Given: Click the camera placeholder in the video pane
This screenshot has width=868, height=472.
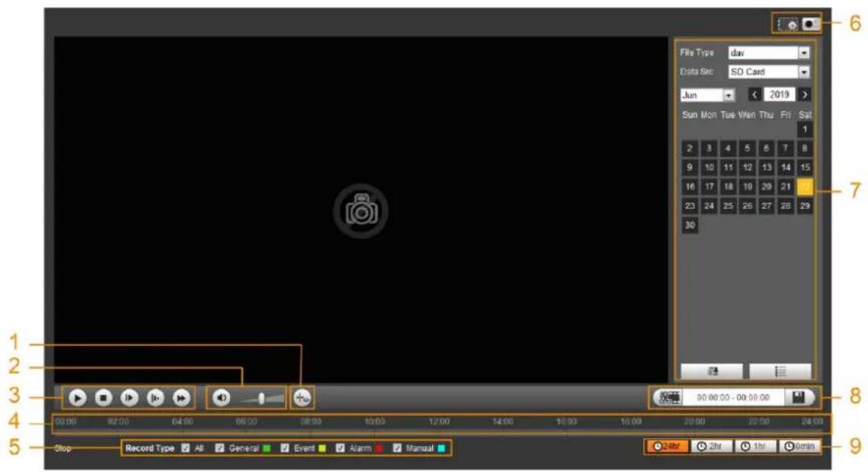Looking at the screenshot, I should click(x=361, y=211).
